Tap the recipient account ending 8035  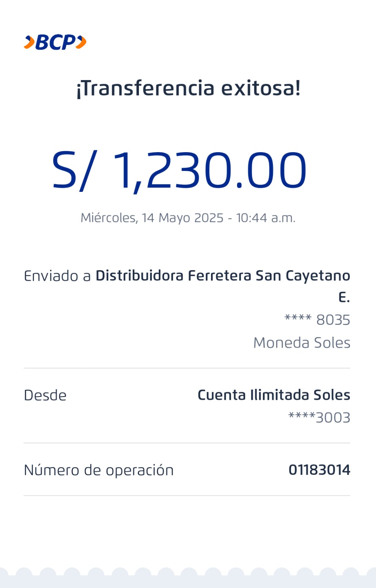pos(318,320)
